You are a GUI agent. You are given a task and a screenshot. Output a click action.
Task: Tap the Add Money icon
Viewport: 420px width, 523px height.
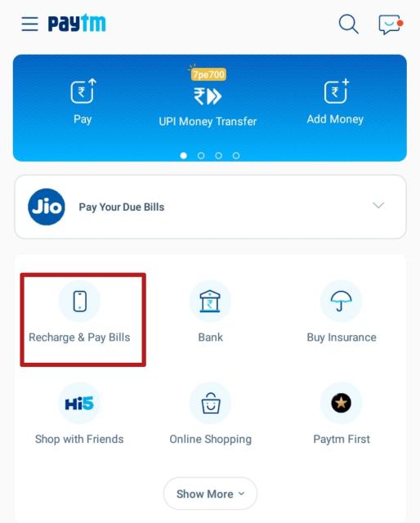coord(337,91)
